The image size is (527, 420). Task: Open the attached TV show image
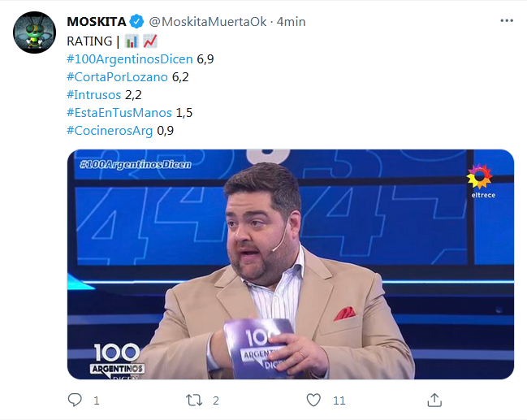click(x=291, y=264)
